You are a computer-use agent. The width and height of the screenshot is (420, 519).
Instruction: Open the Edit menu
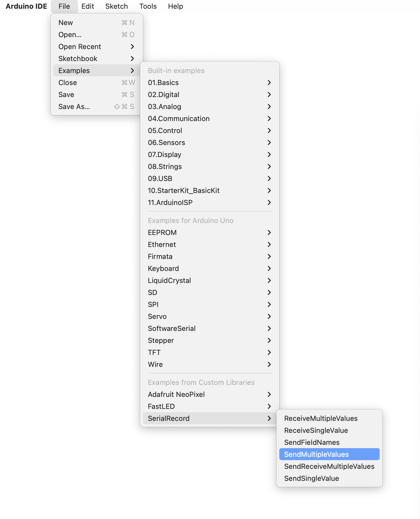(x=88, y=6)
